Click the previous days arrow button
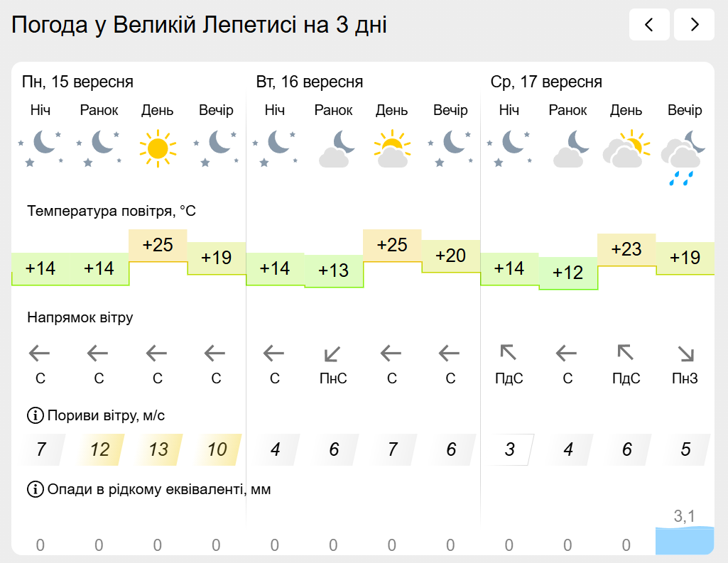Image resolution: width=728 pixels, height=563 pixels. pyautogui.click(x=649, y=25)
